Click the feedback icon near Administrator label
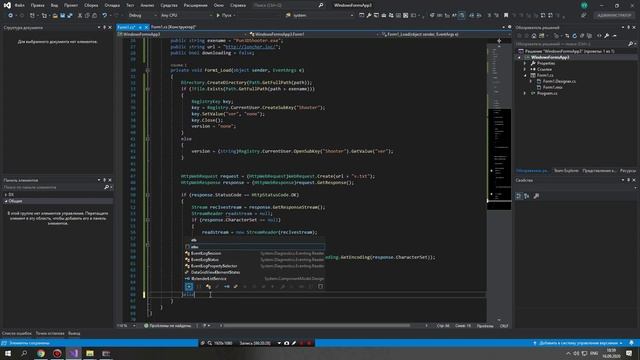Viewport: 640px width, 360px height. click(x=584, y=16)
